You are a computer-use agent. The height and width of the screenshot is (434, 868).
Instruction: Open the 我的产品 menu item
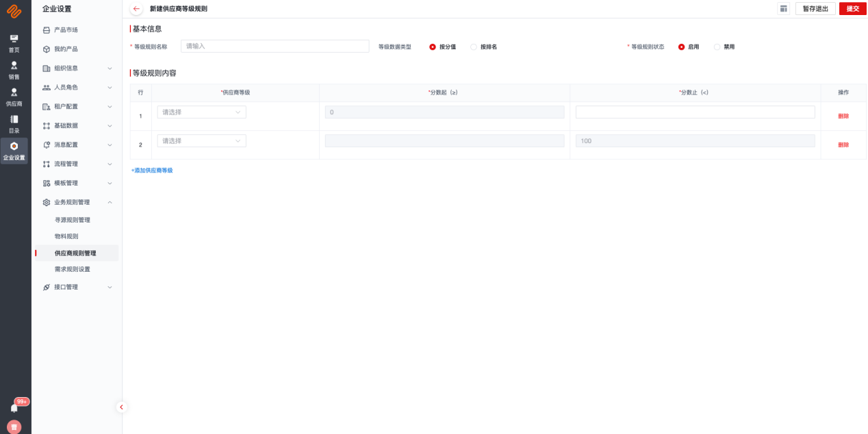pyautogui.click(x=66, y=49)
